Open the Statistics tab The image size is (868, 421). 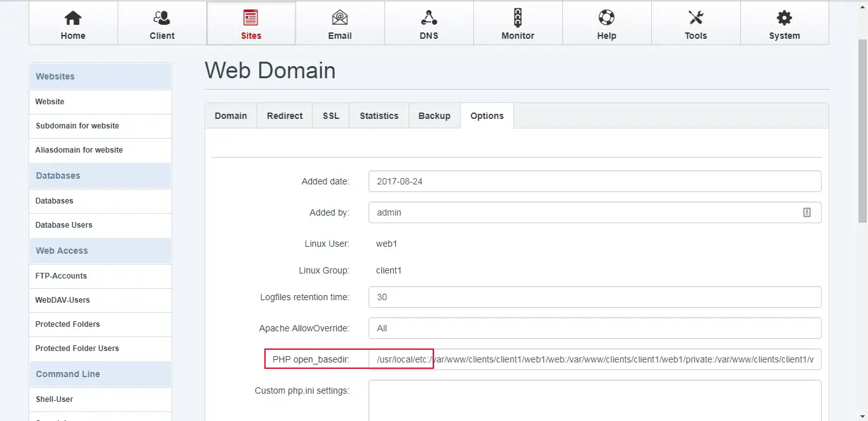click(379, 116)
